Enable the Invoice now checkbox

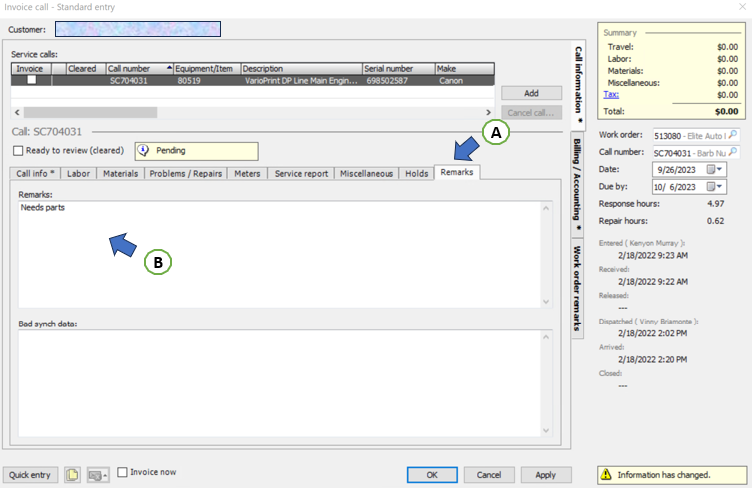pos(122,472)
